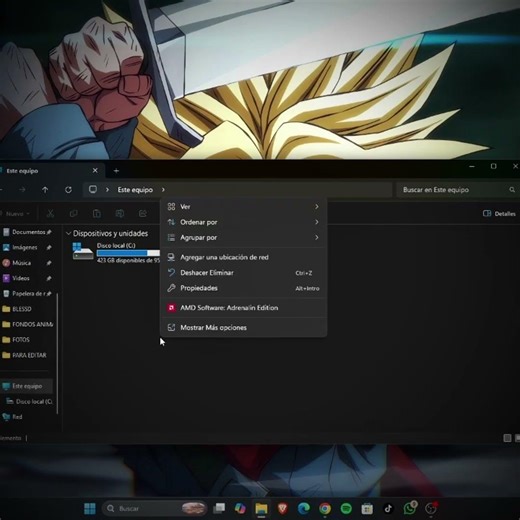The height and width of the screenshot is (520, 520).
Task: Open WhatsApp from the taskbar
Action: [x=410, y=508]
